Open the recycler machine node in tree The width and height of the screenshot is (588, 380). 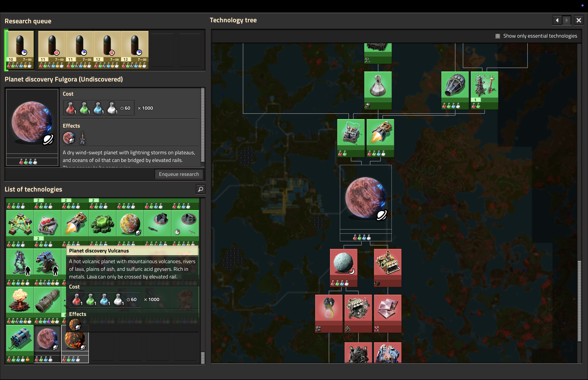pyautogui.click(x=388, y=268)
